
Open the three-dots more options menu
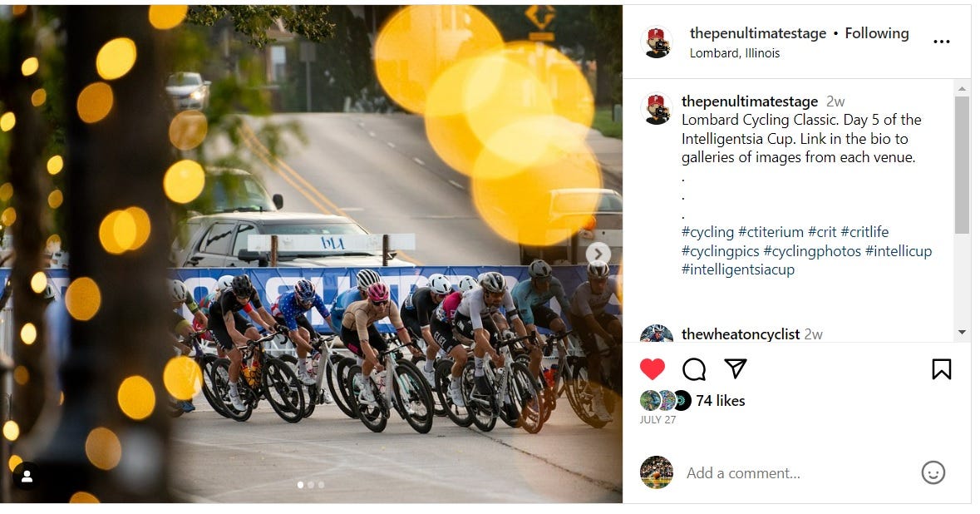point(941,42)
